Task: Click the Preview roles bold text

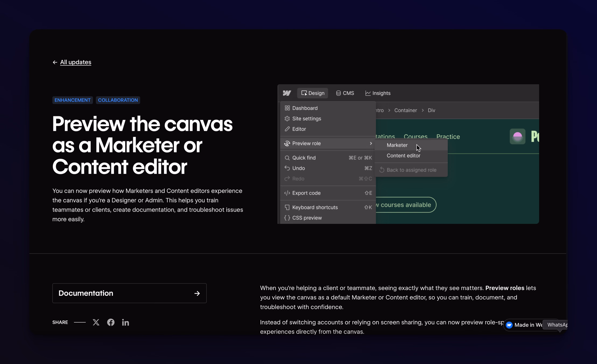Action: (505, 288)
